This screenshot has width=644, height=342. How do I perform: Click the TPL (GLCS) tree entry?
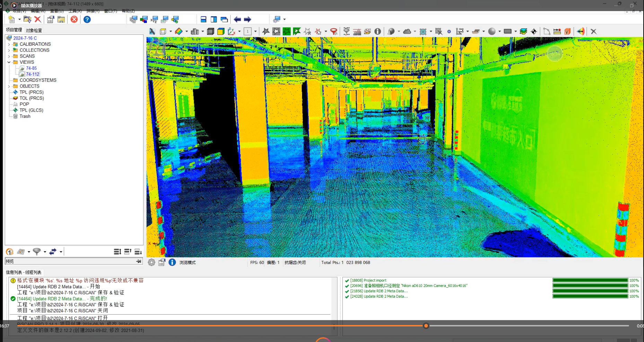31,110
